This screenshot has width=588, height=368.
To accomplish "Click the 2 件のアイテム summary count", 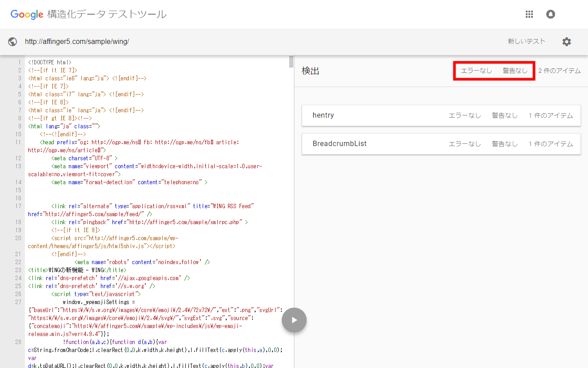I will tap(560, 71).
